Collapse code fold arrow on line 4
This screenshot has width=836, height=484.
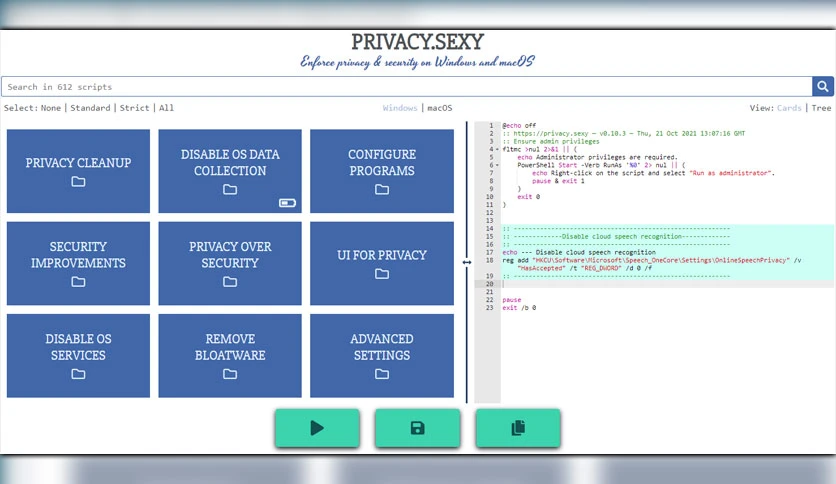coord(497,149)
